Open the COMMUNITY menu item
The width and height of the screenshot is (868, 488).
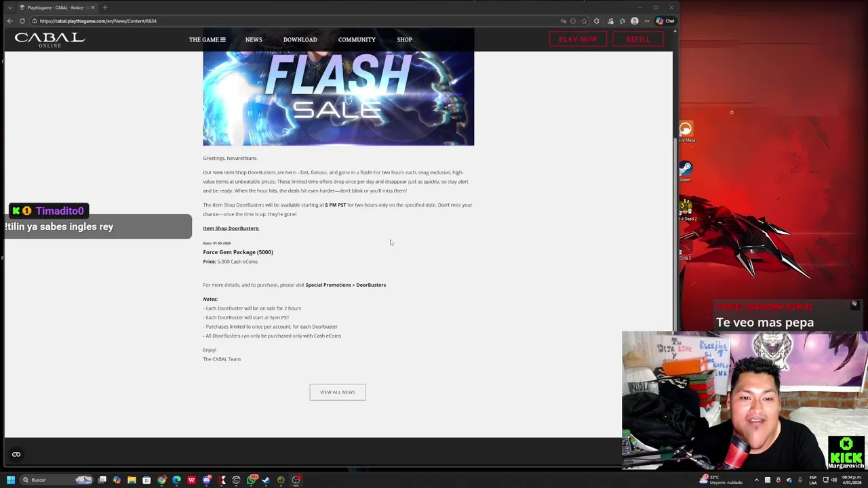tap(357, 39)
